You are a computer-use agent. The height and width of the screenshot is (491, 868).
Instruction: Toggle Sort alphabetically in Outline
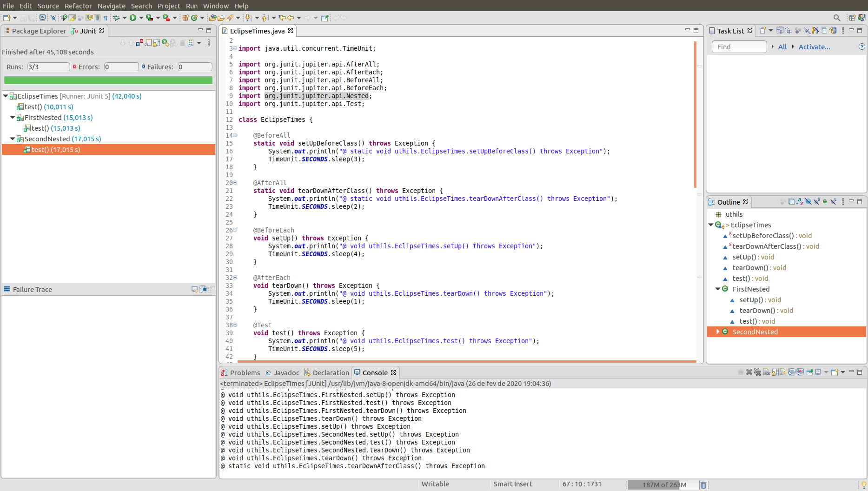click(800, 202)
